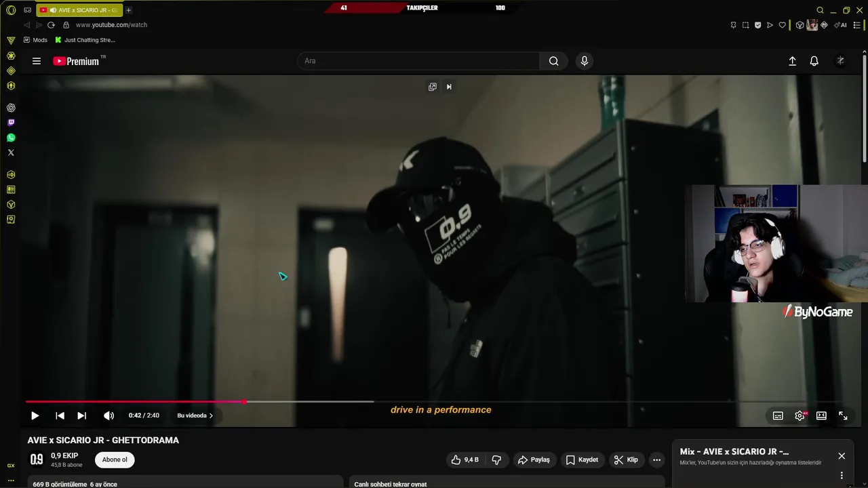Dislike the video thumbs-down

[496, 460]
